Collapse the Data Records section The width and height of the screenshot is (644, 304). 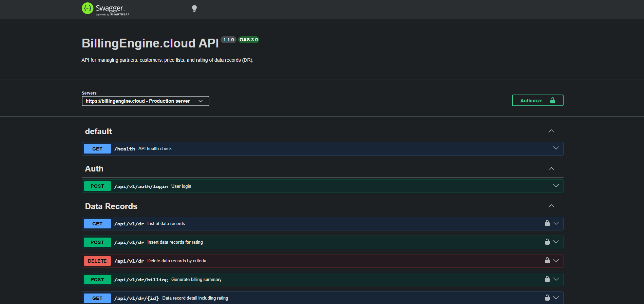coord(551,206)
